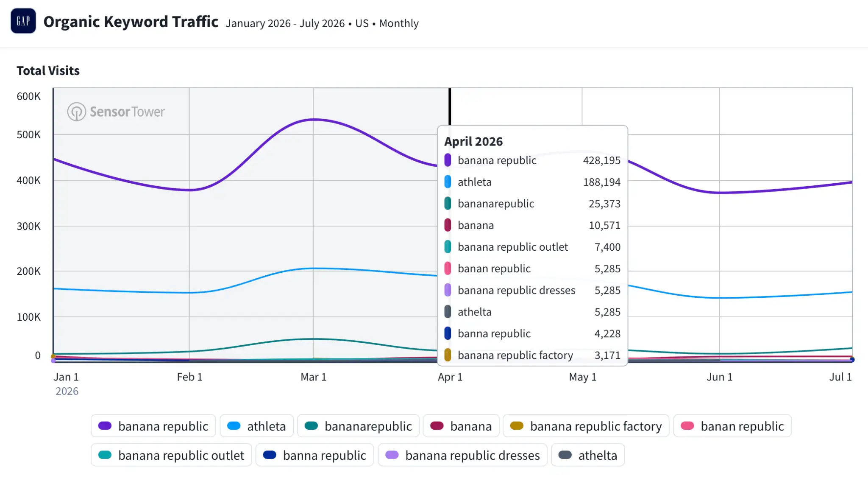Toggle the athleta legend series
Image resolution: width=868 pixels, height=484 pixels.
click(257, 426)
